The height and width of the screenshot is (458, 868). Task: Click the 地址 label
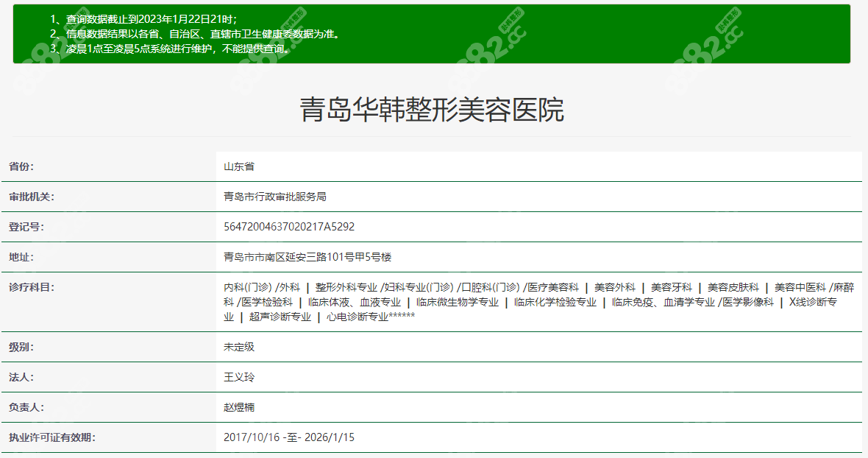(21, 257)
